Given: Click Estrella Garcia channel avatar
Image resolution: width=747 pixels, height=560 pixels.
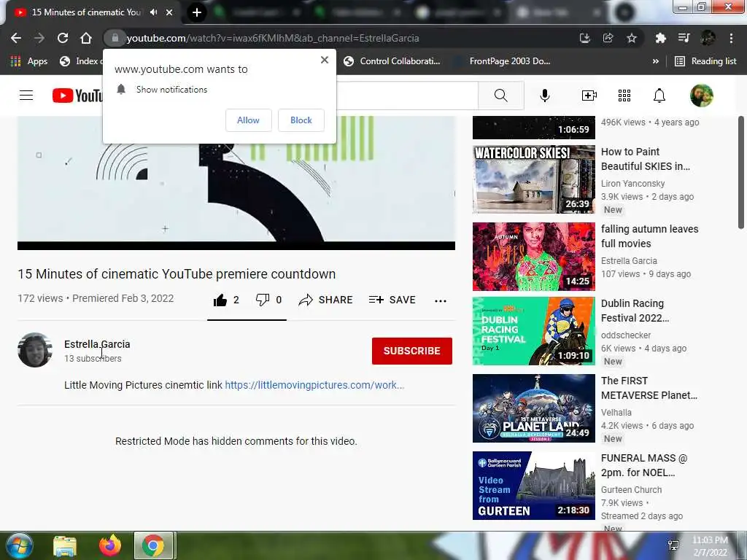Looking at the screenshot, I should click(x=35, y=349).
